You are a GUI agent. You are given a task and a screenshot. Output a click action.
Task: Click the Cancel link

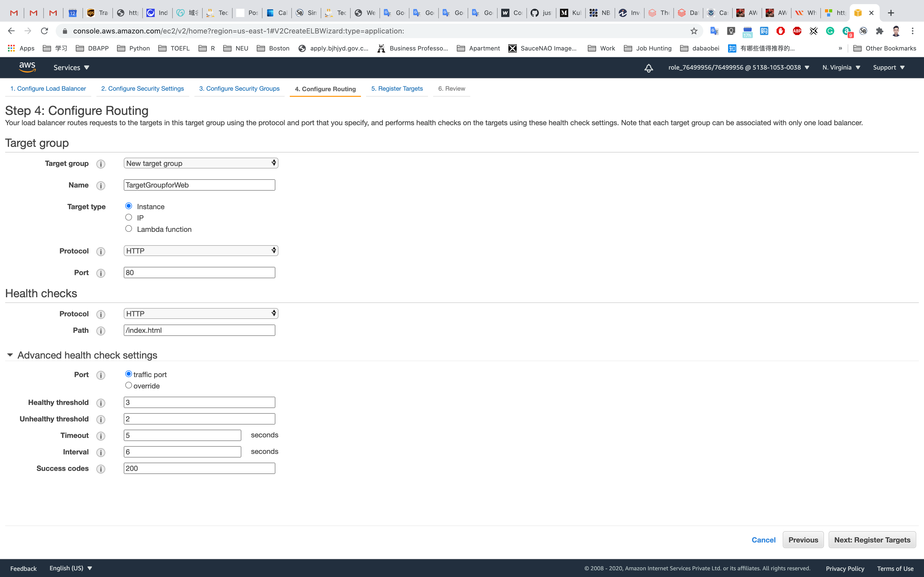click(x=763, y=540)
